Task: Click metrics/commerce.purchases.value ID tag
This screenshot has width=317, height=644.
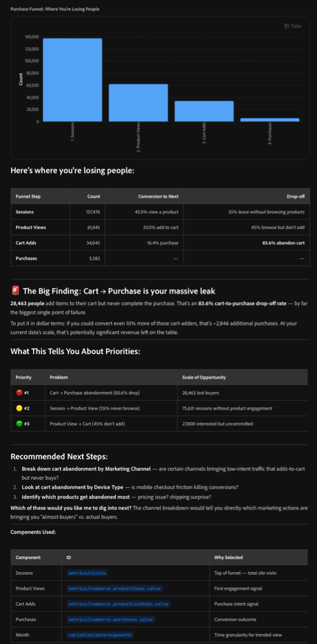Action: 111,620
